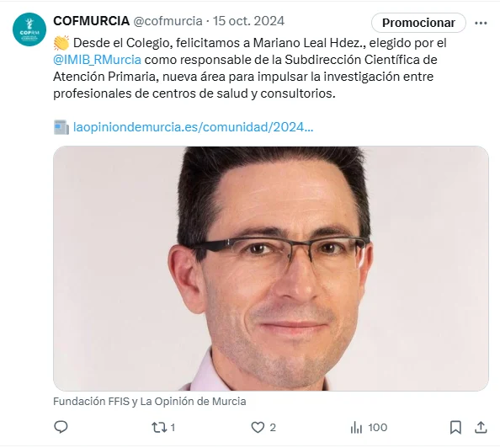The height and width of the screenshot is (448, 500).
Task: View tweet analytics bar chart icon
Action: point(357,427)
